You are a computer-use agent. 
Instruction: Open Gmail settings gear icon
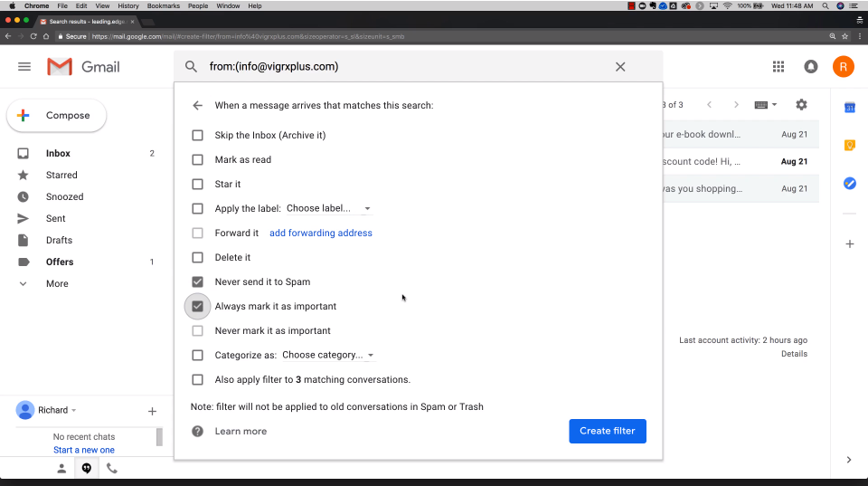(801, 105)
